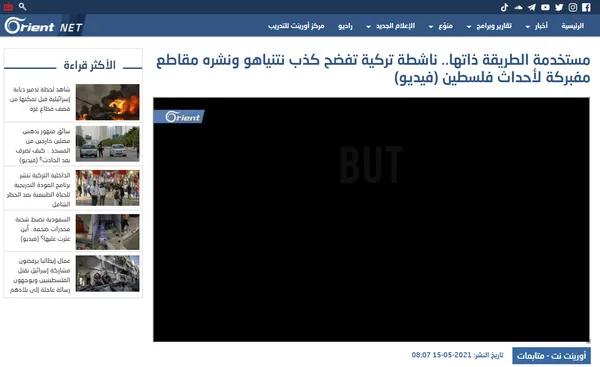Open the crowded mall story thumbnail
Screen dimensions: 600x367
coord(108,188)
